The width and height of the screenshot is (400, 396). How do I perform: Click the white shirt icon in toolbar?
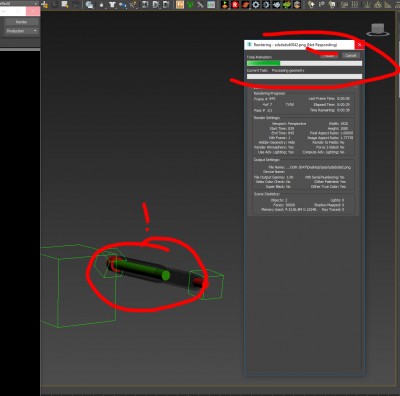(x=112, y=5)
